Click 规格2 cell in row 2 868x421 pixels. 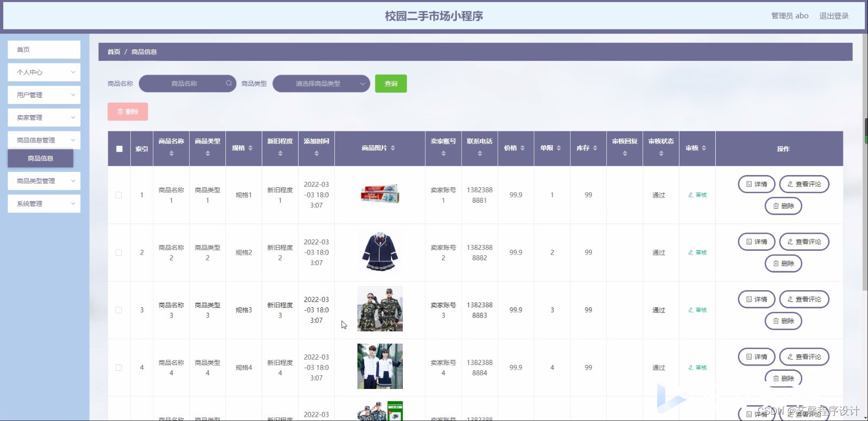click(x=244, y=253)
